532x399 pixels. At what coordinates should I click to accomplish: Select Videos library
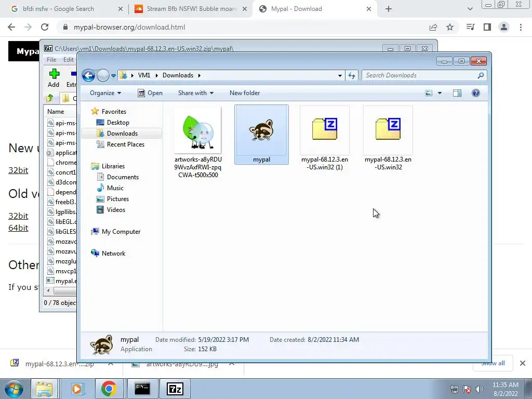pos(111,210)
